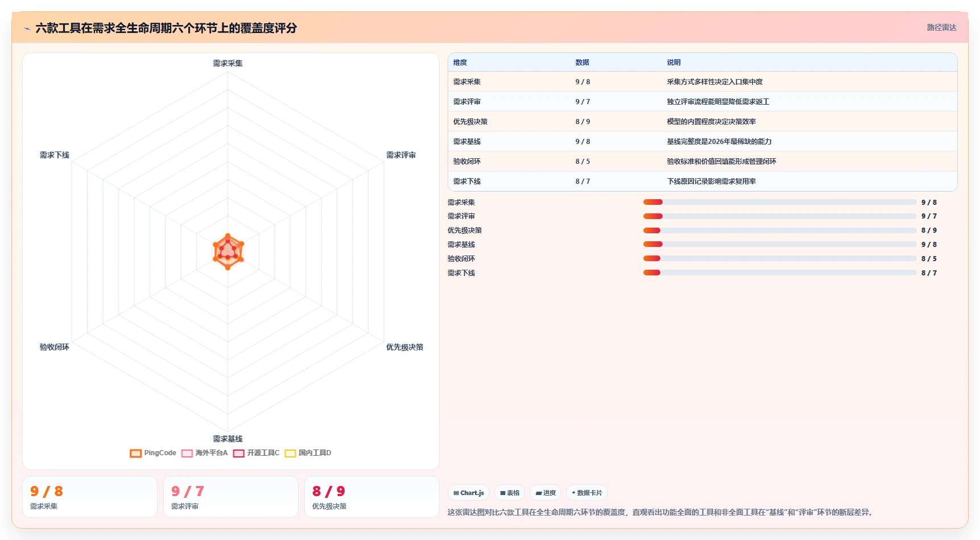Click the radar data polygon at chart center

click(228, 251)
